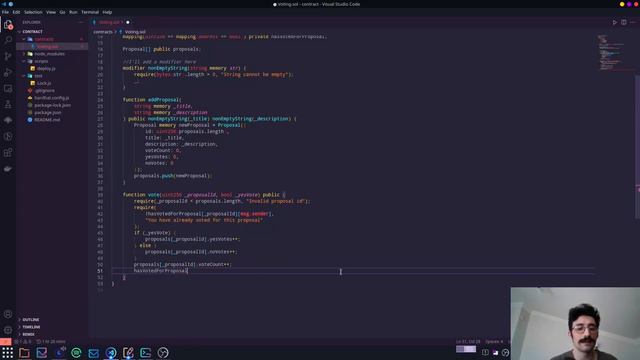Open the mail app in the taskbar

pos(93,353)
